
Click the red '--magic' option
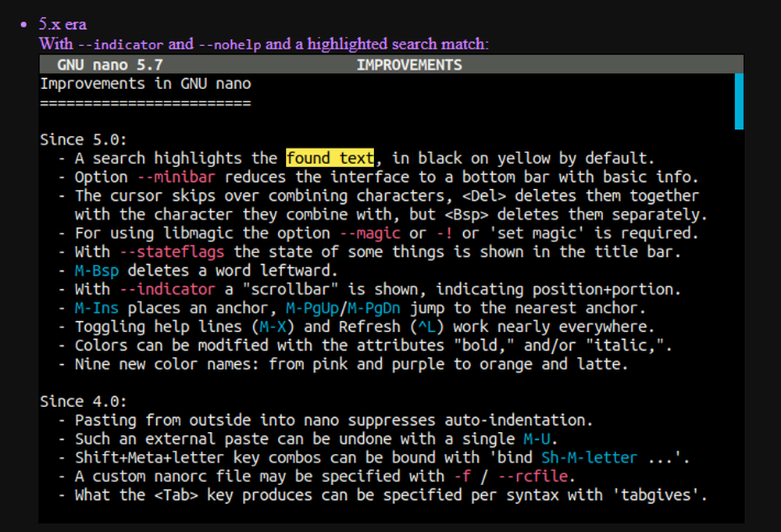point(370,233)
